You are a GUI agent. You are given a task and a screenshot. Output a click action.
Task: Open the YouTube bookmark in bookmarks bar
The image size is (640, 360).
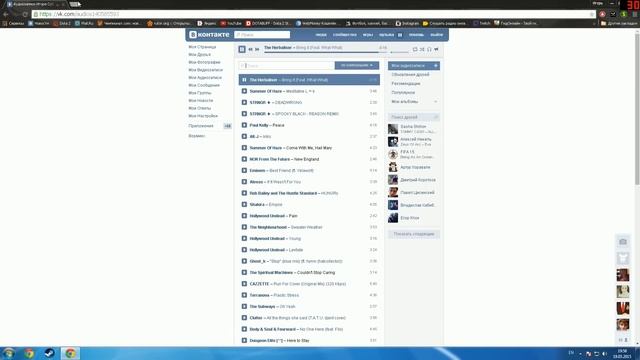tap(231, 24)
